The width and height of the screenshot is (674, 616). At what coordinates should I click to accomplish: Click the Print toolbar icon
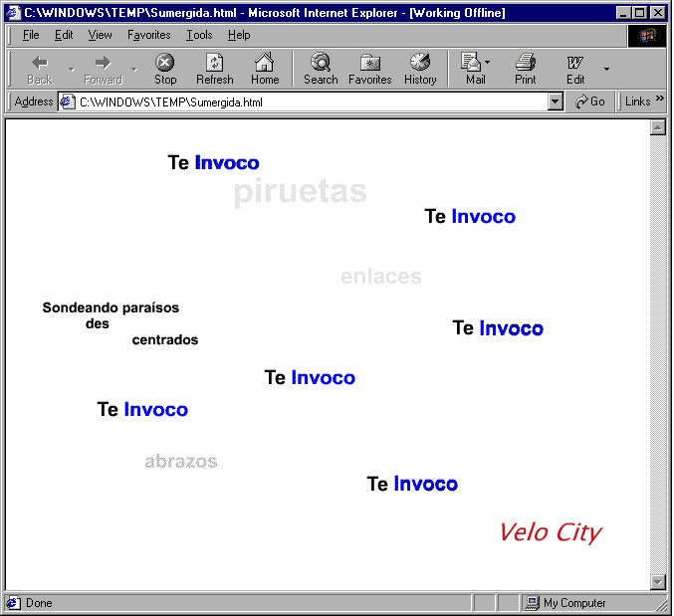click(526, 68)
